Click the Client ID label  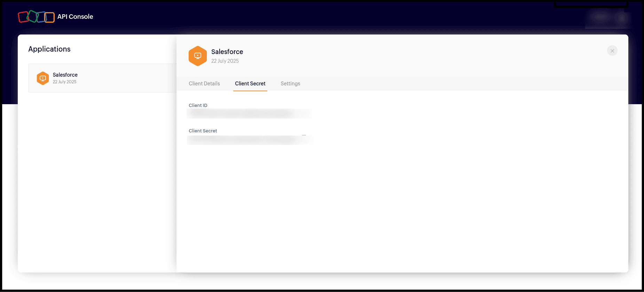coord(198,105)
